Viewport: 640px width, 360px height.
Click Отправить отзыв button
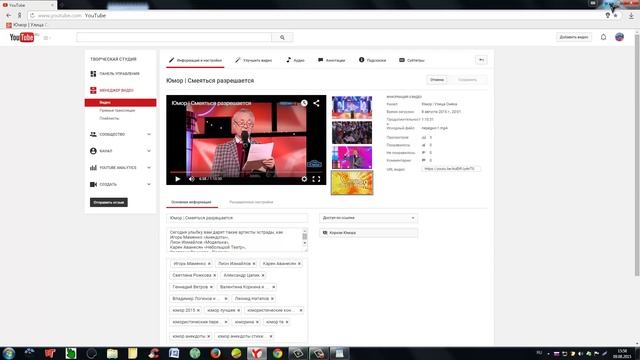(109, 202)
